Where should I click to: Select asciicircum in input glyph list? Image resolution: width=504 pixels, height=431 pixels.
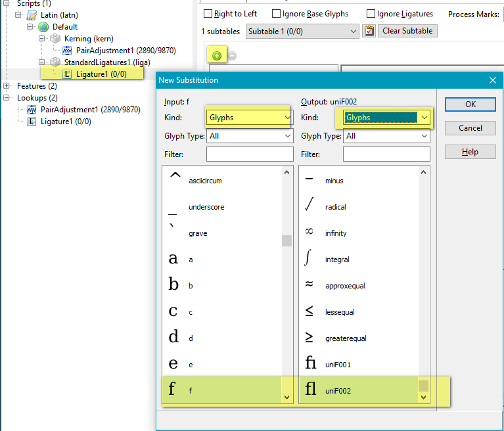222,181
